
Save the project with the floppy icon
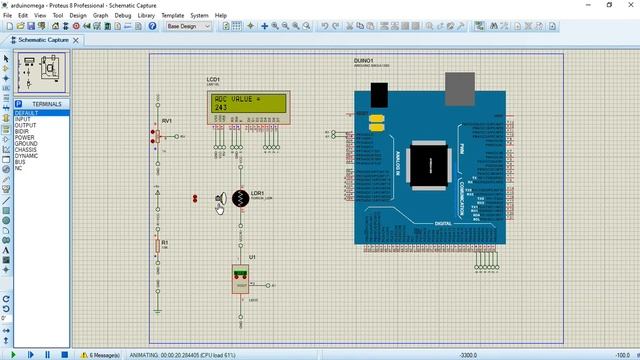pos(31,26)
